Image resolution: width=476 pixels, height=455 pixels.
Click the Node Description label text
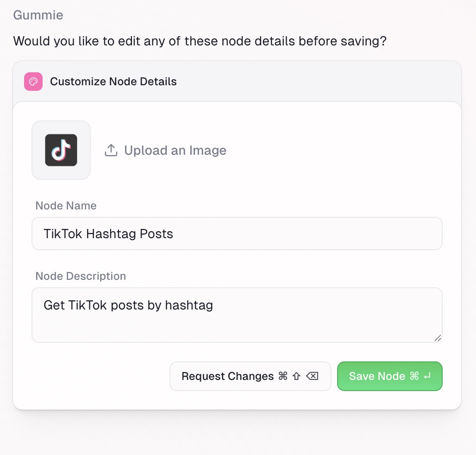tap(81, 276)
